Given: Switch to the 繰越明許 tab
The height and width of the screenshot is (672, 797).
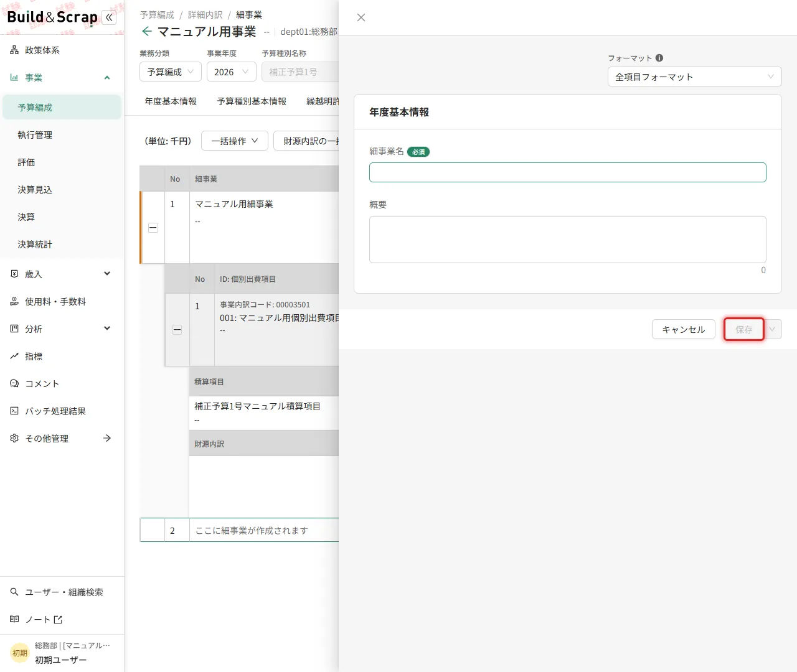Looking at the screenshot, I should (323, 101).
